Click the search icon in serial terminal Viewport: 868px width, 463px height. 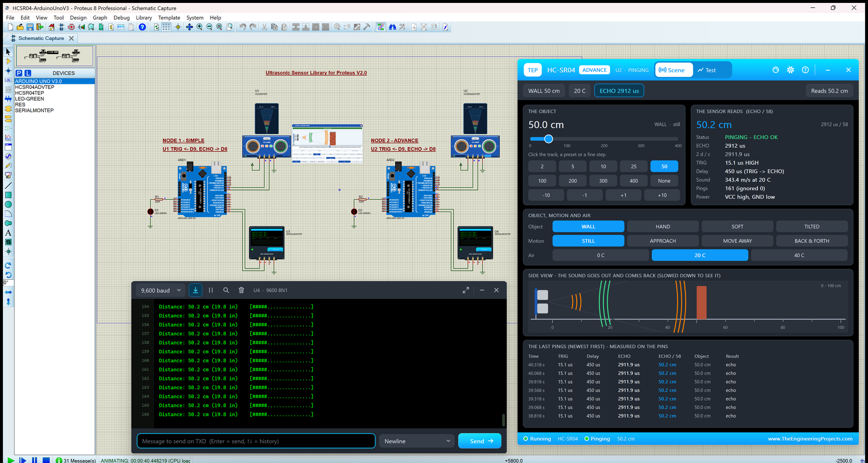point(226,291)
